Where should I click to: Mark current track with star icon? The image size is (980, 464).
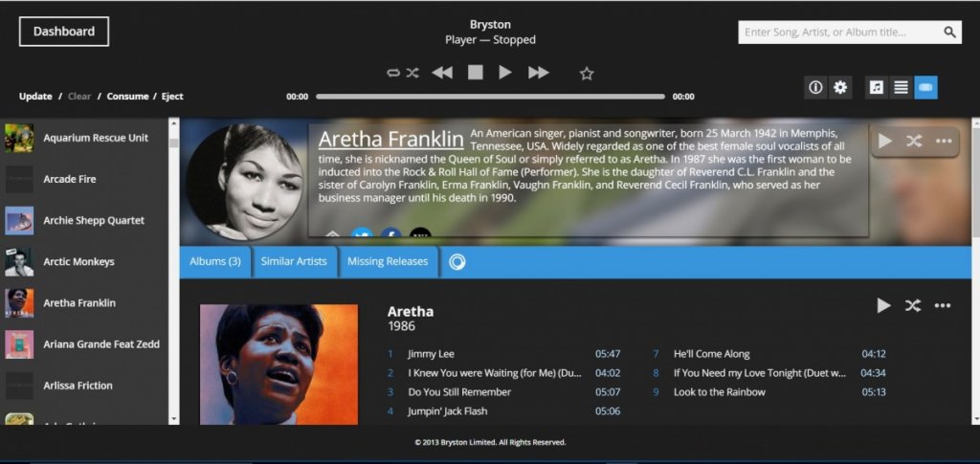click(x=587, y=74)
